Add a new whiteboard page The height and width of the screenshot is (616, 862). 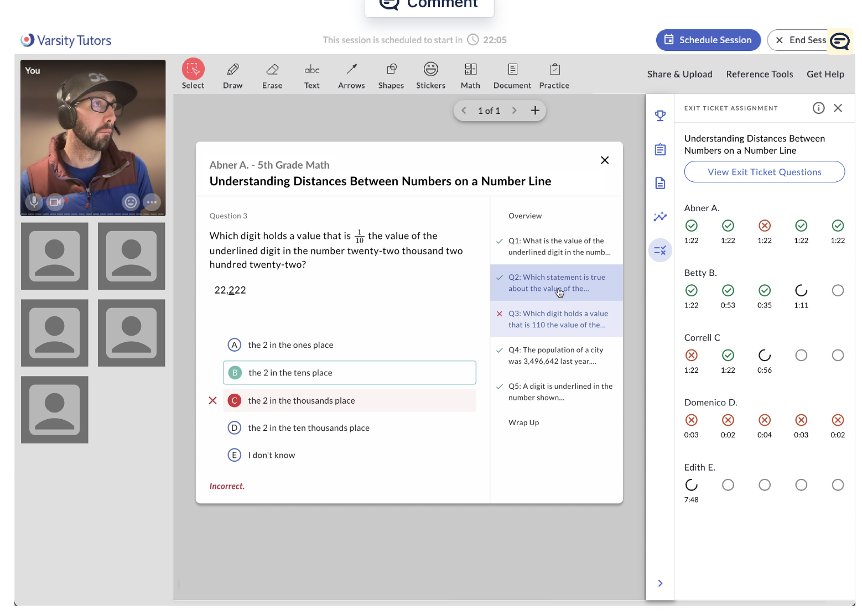(x=535, y=111)
